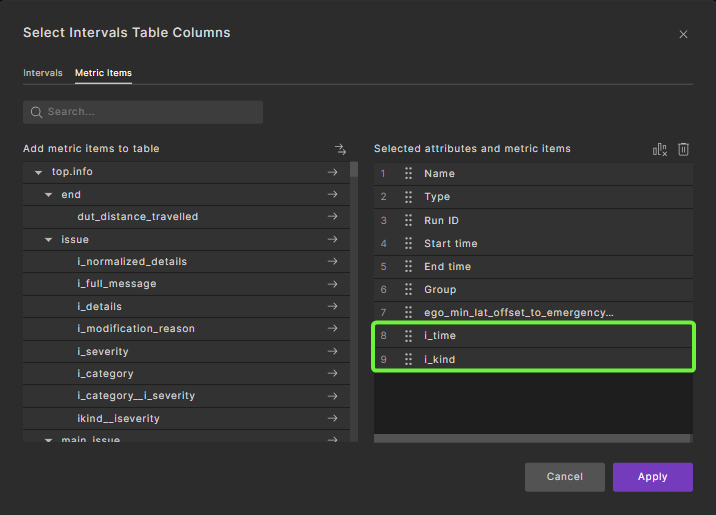Click drag handle icon for Group row
Image resolution: width=716 pixels, height=515 pixels.
click(x=408, y=290)
